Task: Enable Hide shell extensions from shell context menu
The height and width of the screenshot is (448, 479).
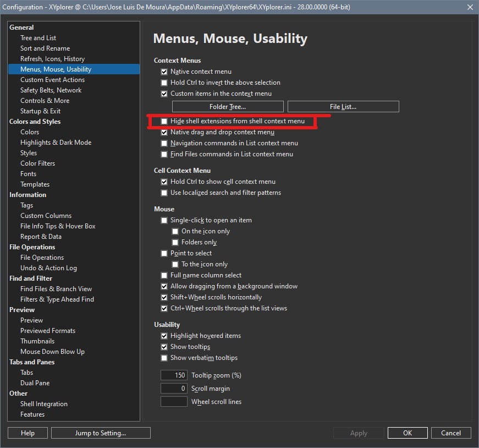Action: tap(164, 121)
